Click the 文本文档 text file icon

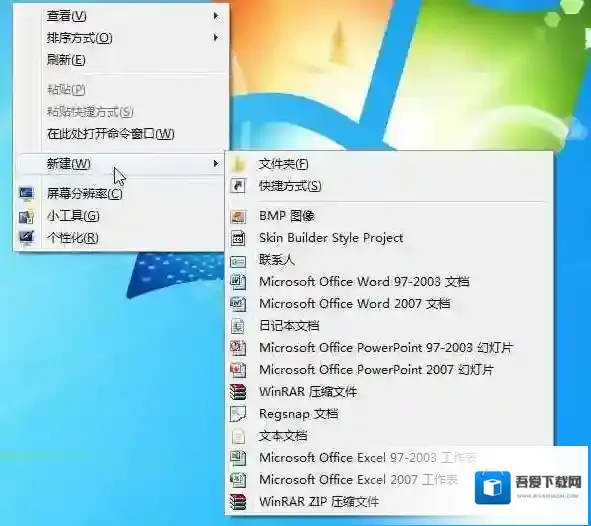coord(238,436)
